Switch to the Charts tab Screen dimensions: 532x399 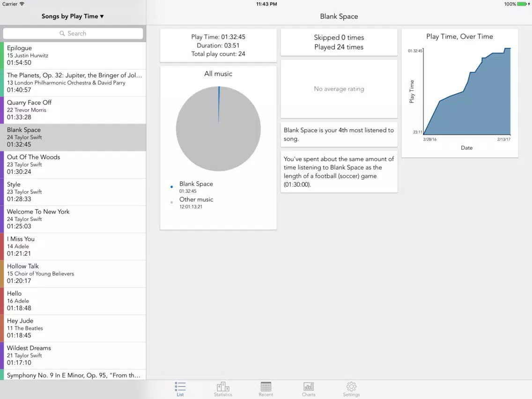309,389
